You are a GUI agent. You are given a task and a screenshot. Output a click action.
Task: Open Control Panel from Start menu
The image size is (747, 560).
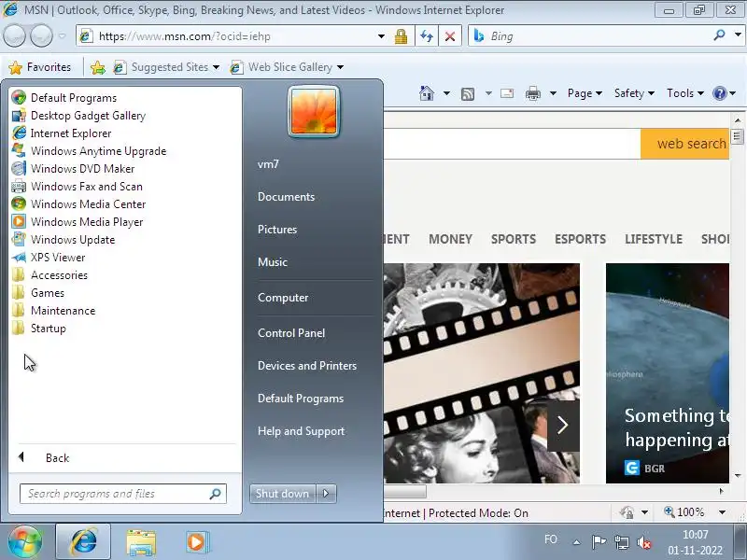291,333
